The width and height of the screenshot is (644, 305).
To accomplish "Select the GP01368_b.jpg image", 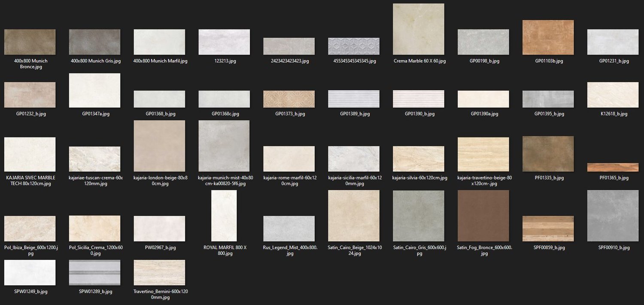I will [160, 99].
